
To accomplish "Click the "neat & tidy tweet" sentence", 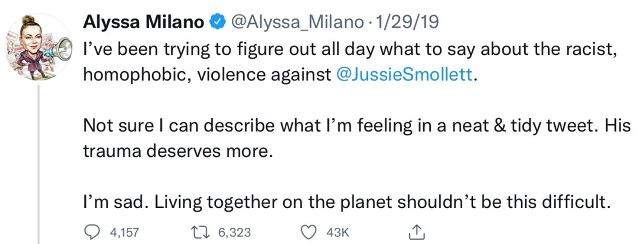I will coord(355,126).
